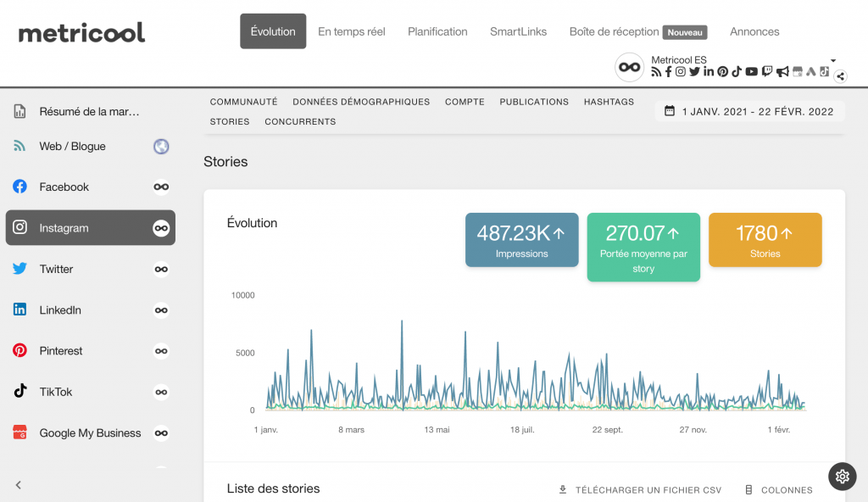This screenshot has width=868, height=502.
Task: Click the greyed TikTok Ads icon
Action: click(x=824, y=71)
